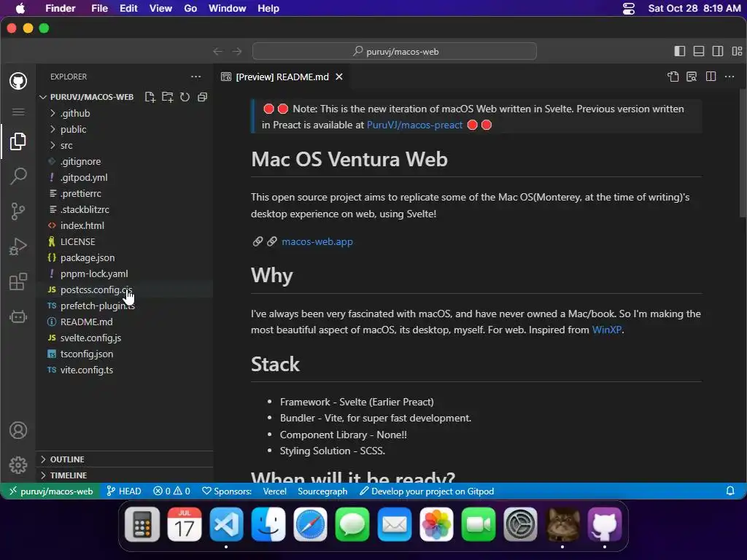
Task: Open Explorer views and more actions
Action: (196, 77)
